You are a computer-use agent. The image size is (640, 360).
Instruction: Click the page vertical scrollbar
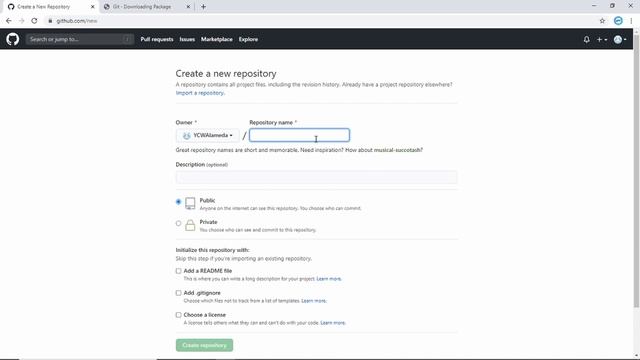(x=636, y=171)
